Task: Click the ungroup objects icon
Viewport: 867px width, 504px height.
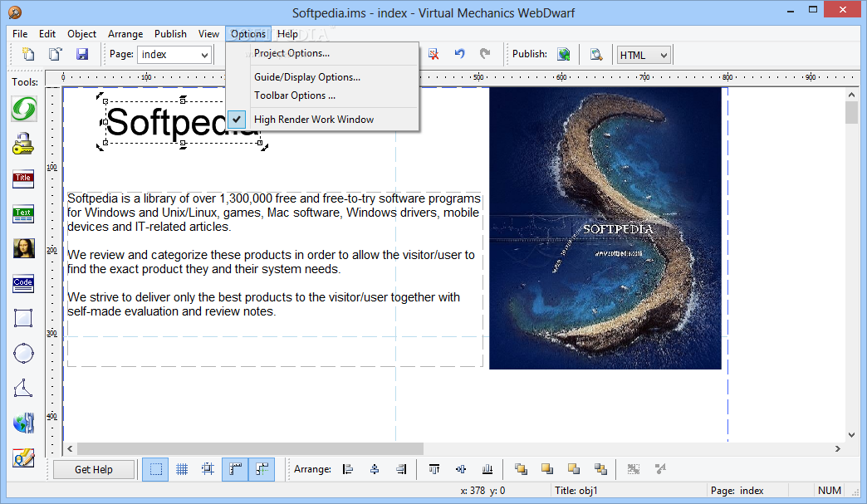Action: pyautogui.click(x=660, y=469)
